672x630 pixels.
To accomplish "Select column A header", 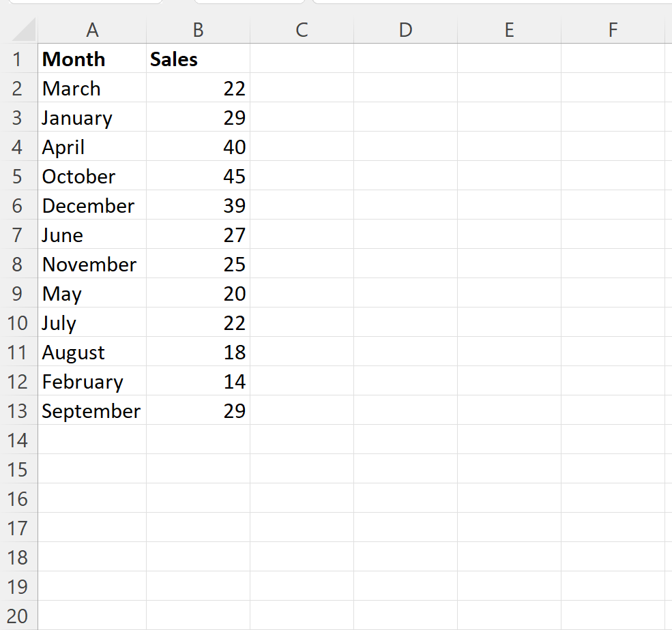I will click(x=92, y=29).
